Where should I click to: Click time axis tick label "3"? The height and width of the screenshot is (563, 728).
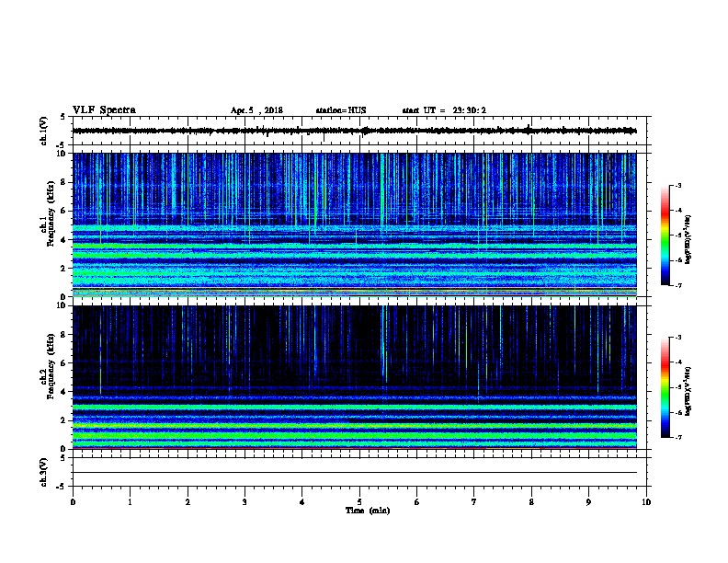coord(245,502)
